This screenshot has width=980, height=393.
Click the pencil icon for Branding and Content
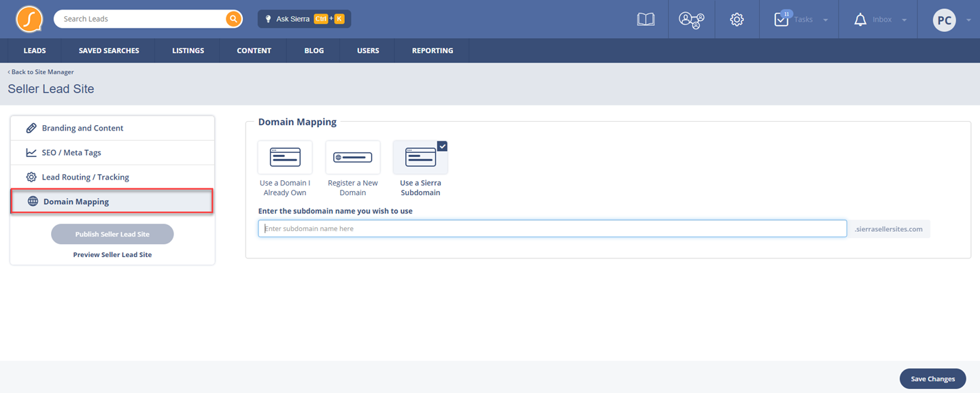coord(31,128)
